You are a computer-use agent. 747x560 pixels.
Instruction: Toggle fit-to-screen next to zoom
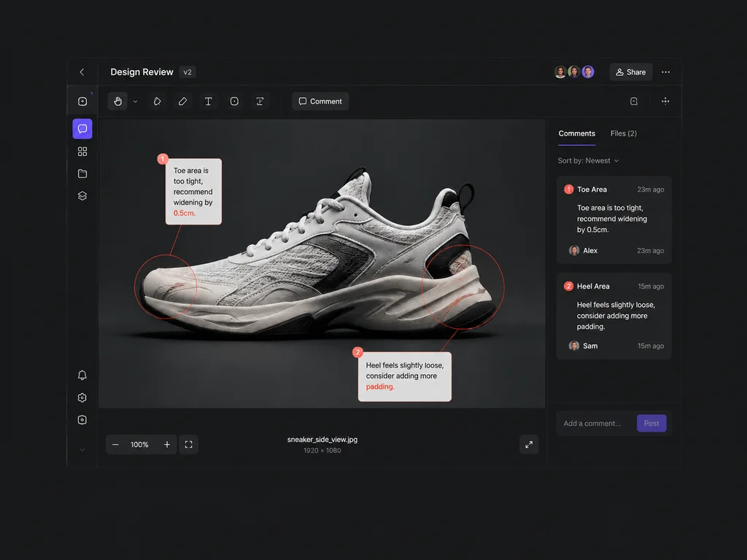[x=189, y=444]
